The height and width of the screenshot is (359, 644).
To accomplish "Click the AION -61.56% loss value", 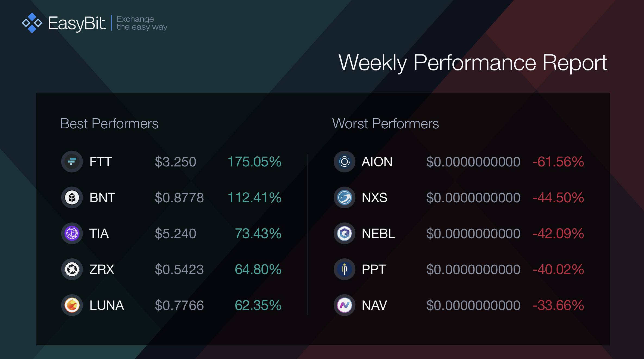I will pos(558,162).
